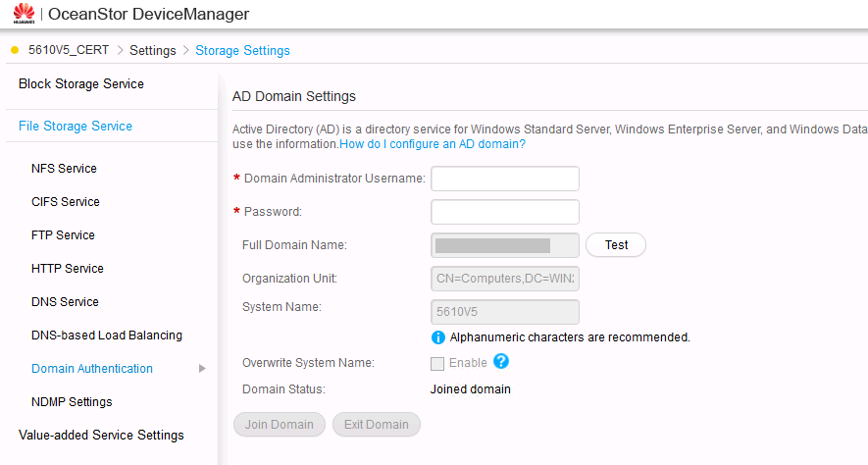868x465 pixels.
Task: Click the alphanumeric info icon
Action: 438,337
